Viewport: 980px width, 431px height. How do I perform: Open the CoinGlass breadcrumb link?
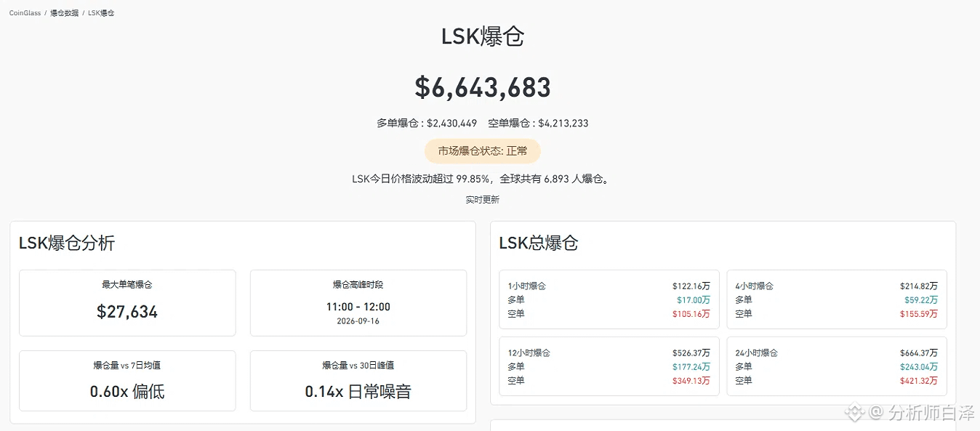click(25, 13)
